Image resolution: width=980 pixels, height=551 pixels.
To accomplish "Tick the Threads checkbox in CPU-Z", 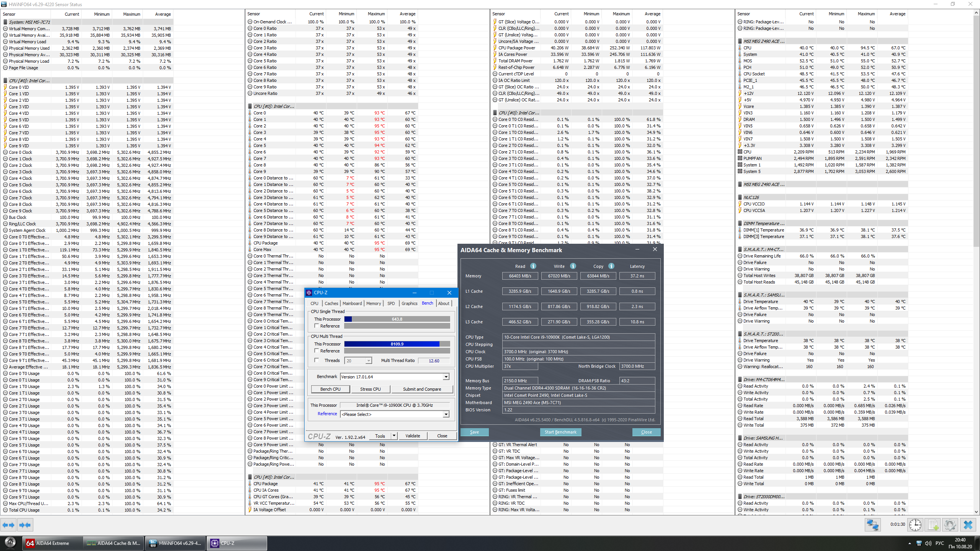I will [x=317, y=360].
